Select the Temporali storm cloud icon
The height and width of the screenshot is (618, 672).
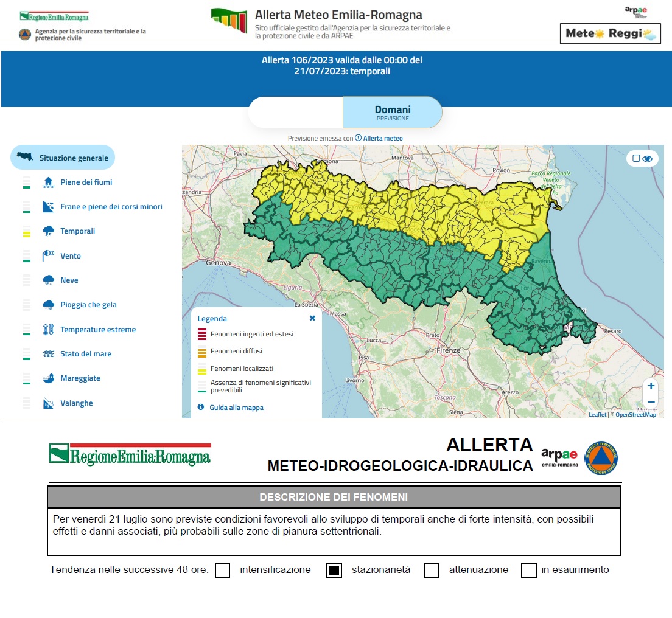click(x=48, y=231)
